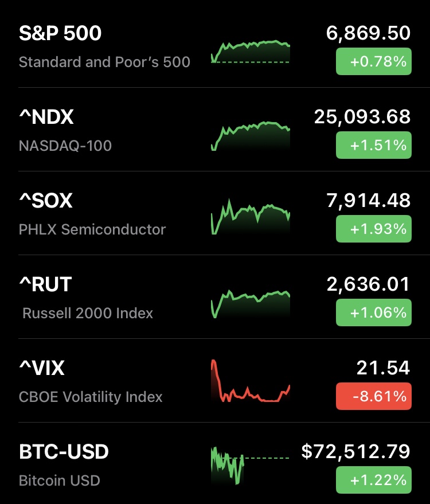The image size is (430, 504).
Task: Click the S&P 500 price 6,869.50
Action: tap(368, 33)
